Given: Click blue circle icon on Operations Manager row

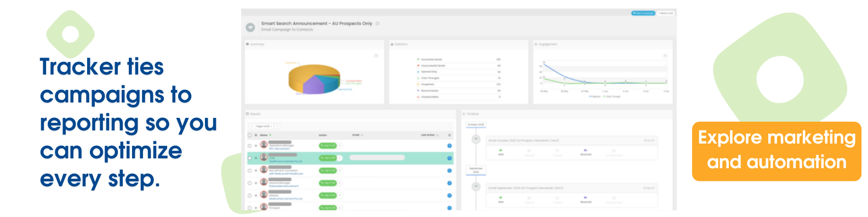Looking at the screenshot, I should pyautogui.click(x=449, y=146).
